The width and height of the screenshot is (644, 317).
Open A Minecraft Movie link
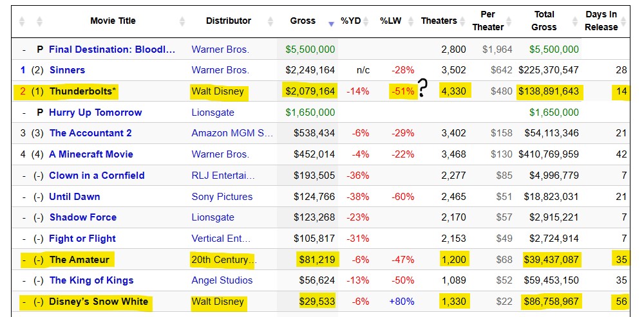91,154
